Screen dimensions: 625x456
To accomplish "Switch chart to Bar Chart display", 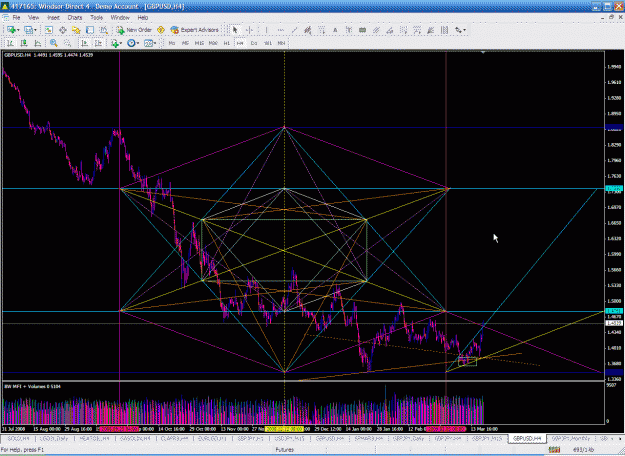I will 10,43.
